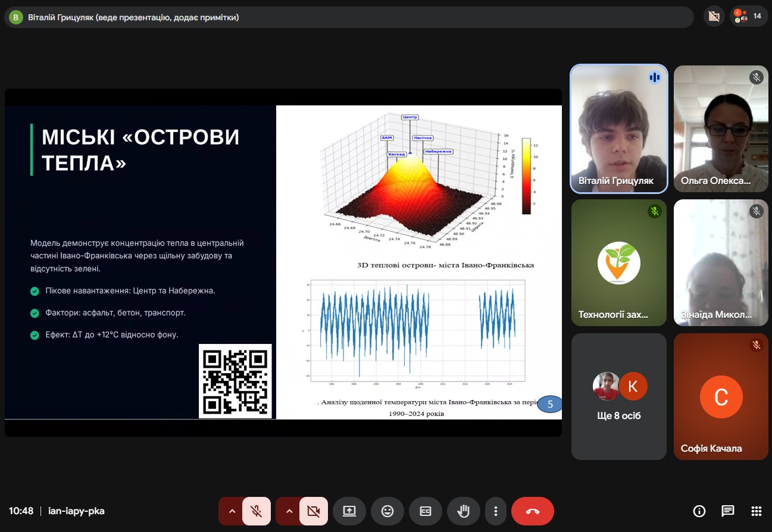Open the chat panel
772x532 pixels.
[728, 511]
